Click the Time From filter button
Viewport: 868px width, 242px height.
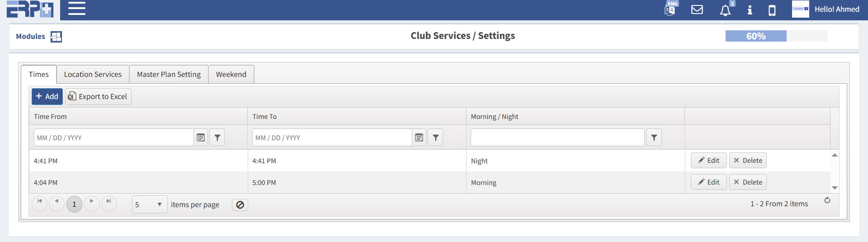pyautogui.click(x=217, y=138)
